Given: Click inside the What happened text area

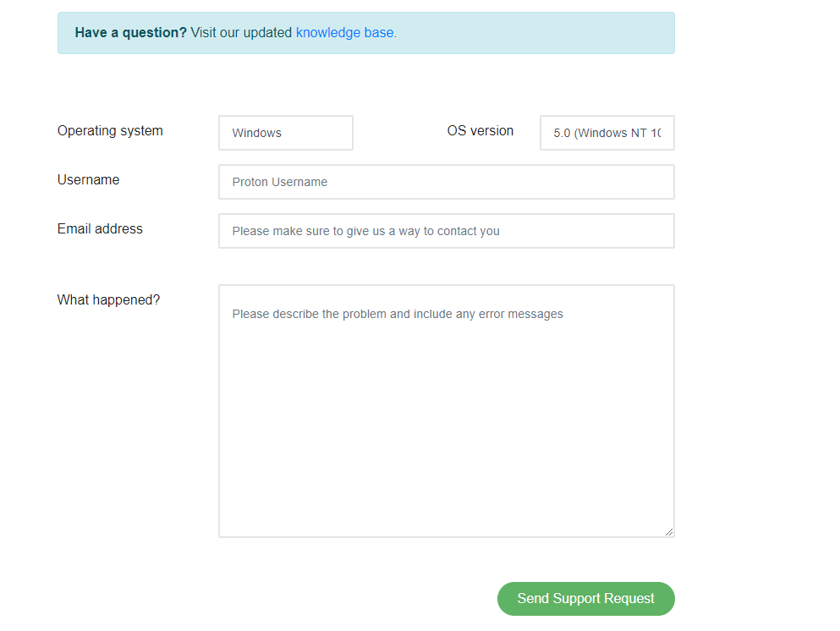Looking at the screenshot, I should (447, 411).
